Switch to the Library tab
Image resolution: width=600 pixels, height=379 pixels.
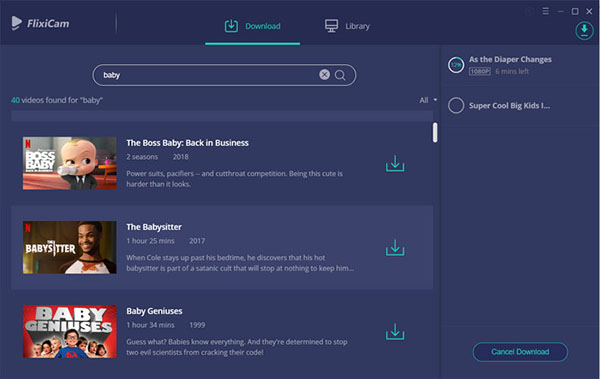347,26
